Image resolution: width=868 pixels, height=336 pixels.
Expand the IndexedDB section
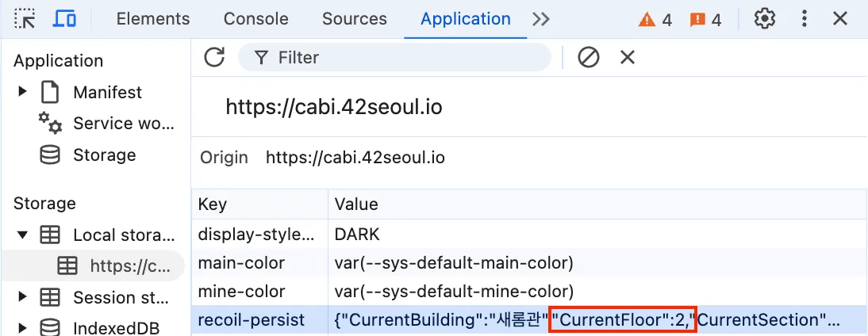22,326
